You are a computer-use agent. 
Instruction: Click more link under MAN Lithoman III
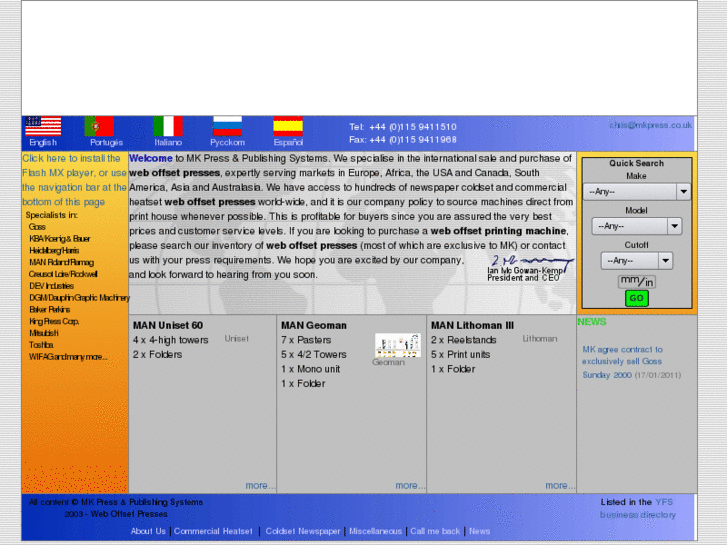click(x=560, y=486)
